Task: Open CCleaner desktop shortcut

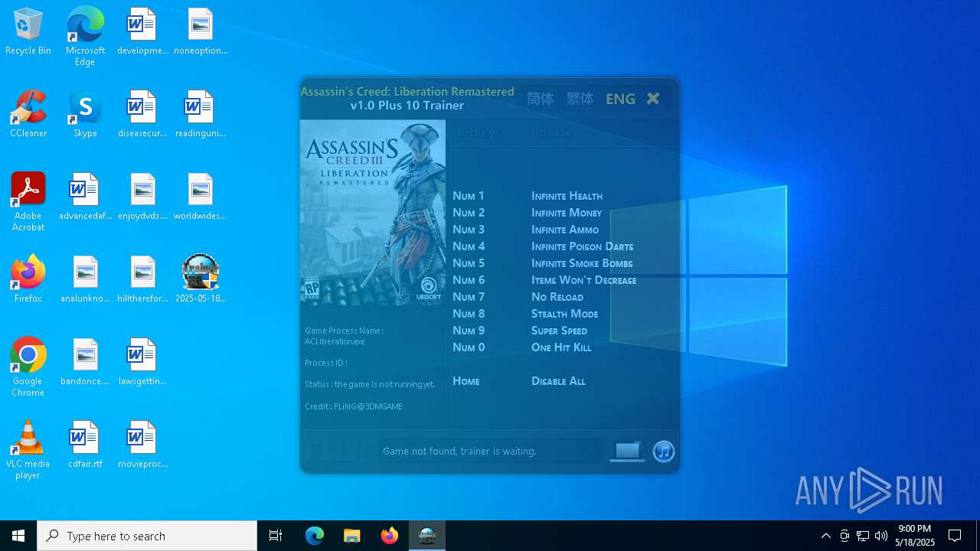Action: [x=28, y=115]
